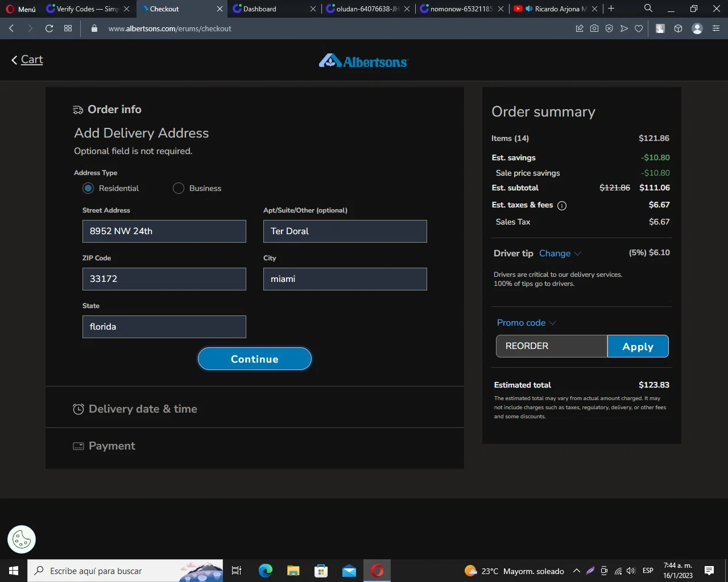Image resolution: width=728 pixels, height=582 pixels.
Task: Reload the checkout page
Action: (x=49, y=28)
